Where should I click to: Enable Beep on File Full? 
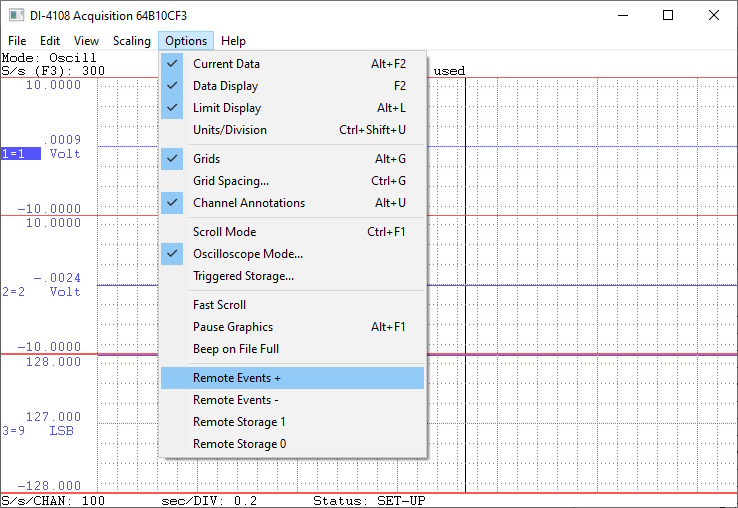click(x=292, y=349)
